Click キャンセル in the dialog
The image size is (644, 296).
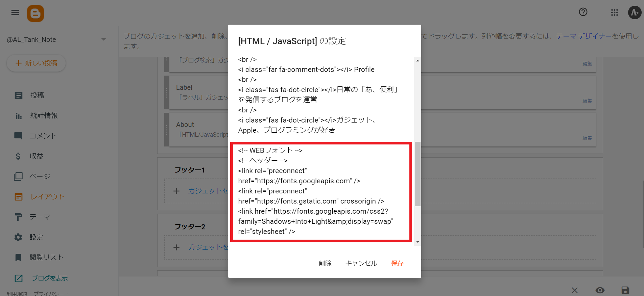361,263
